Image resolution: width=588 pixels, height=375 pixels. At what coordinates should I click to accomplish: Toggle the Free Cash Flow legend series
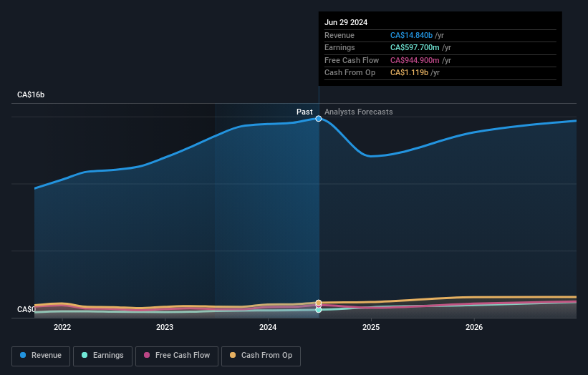(x=177, y=356)
